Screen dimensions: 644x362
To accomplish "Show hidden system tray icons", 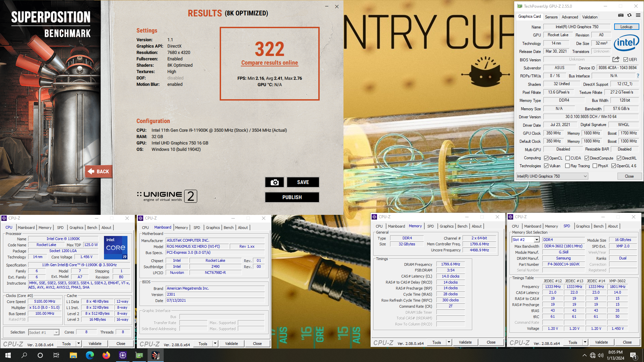I will (584, 355).
